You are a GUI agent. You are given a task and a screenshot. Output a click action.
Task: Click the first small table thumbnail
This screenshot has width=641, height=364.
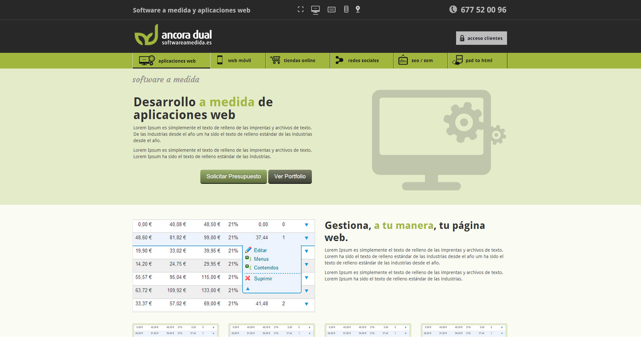(175, 330)
